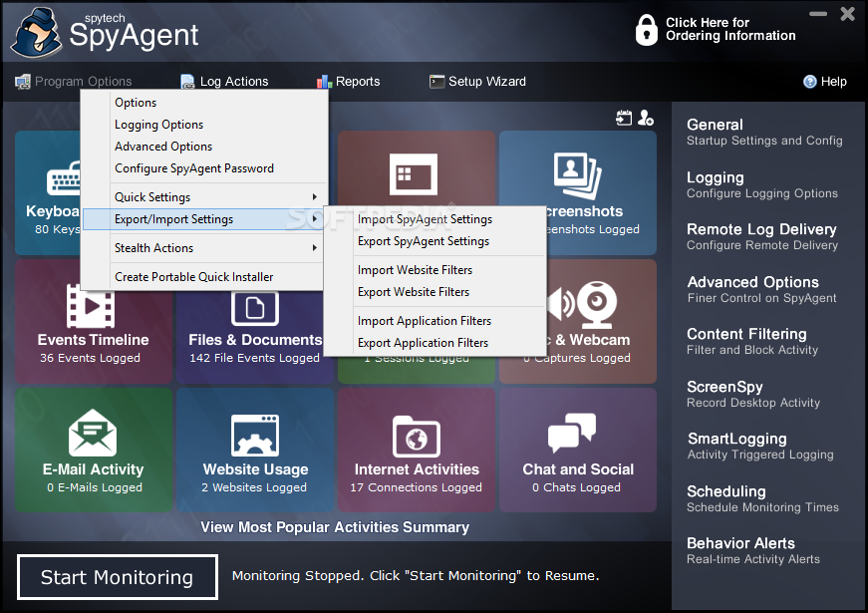This screenshot has width=868, height=613.
Task: Open the Windows tile icon
Action: pos(413,174)
